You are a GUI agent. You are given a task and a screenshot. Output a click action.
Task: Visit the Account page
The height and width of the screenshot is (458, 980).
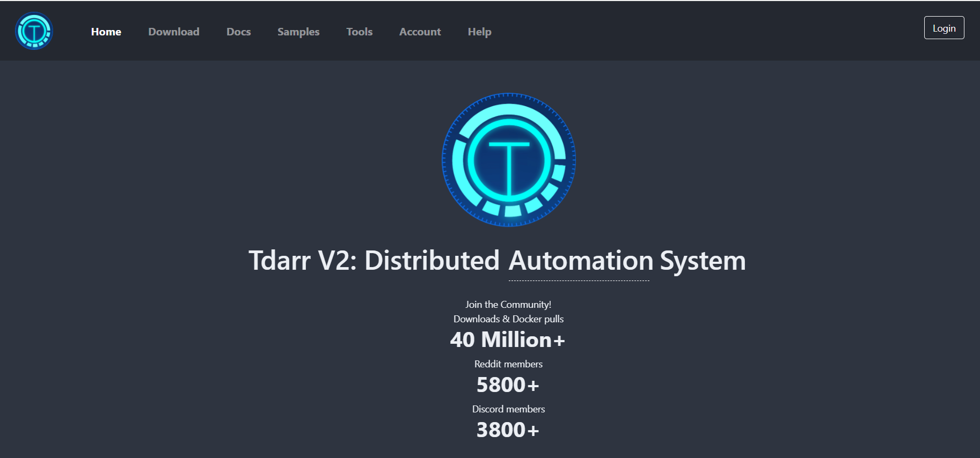pos(420,32)
